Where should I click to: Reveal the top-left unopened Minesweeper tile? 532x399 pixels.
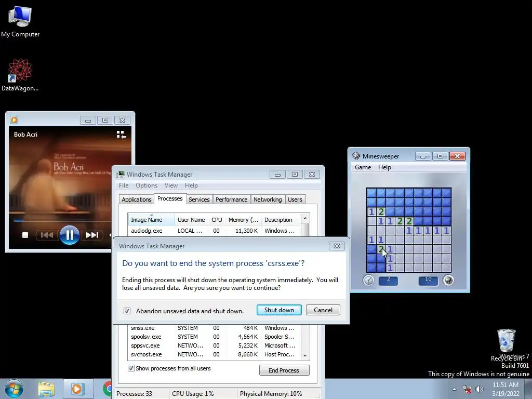click(371, 193)
